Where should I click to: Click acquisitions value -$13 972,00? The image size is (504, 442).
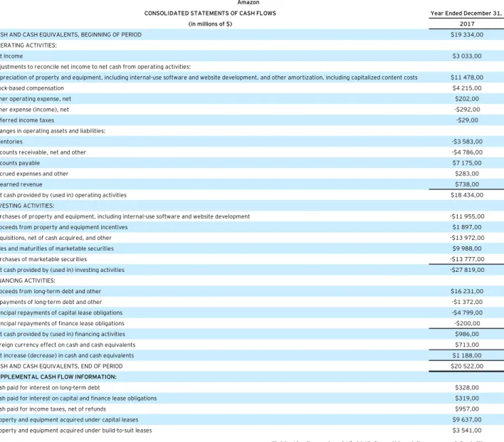467,238
